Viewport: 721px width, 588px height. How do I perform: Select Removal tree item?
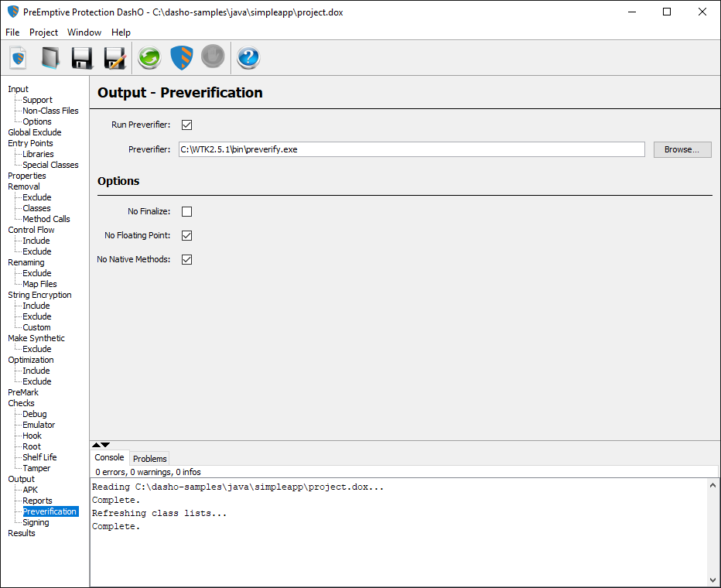[x=24, y=186]
